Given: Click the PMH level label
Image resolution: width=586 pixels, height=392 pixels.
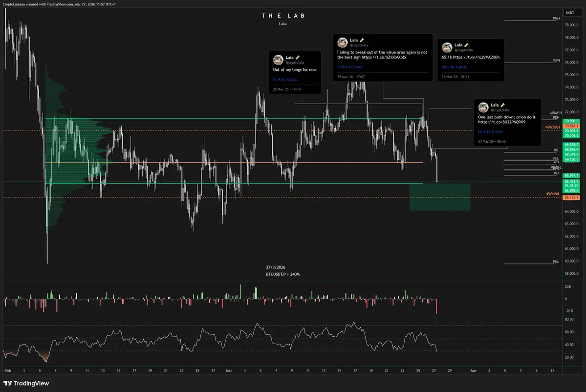Looking at the screenshot, I should (x=556, y=18).
